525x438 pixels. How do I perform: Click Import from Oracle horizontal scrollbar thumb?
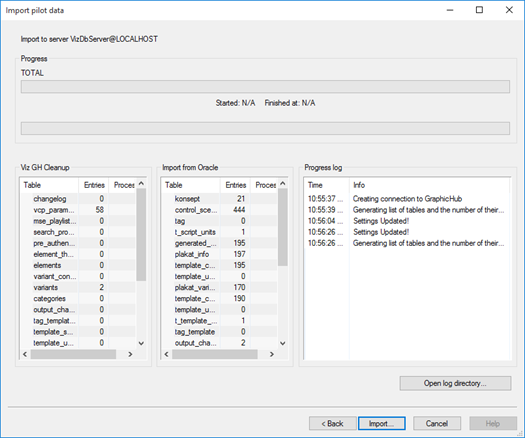tap(215, 354)
